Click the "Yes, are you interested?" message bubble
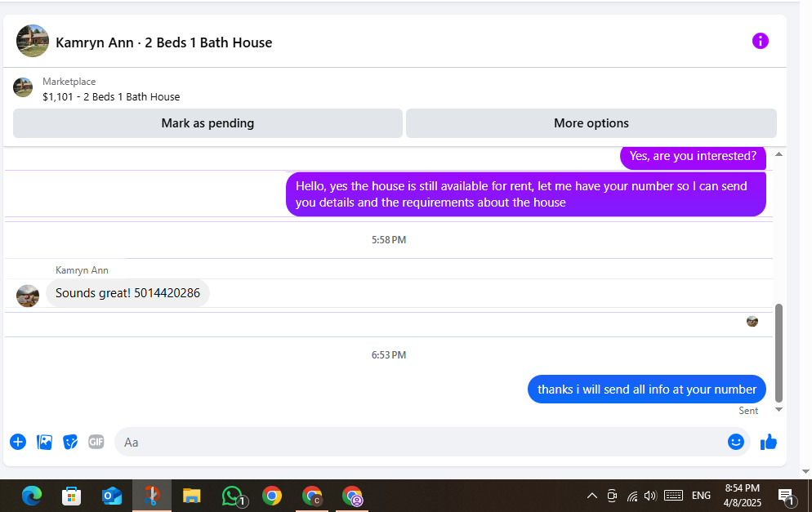Screen dimensions: 812x512 click(693, 156)
